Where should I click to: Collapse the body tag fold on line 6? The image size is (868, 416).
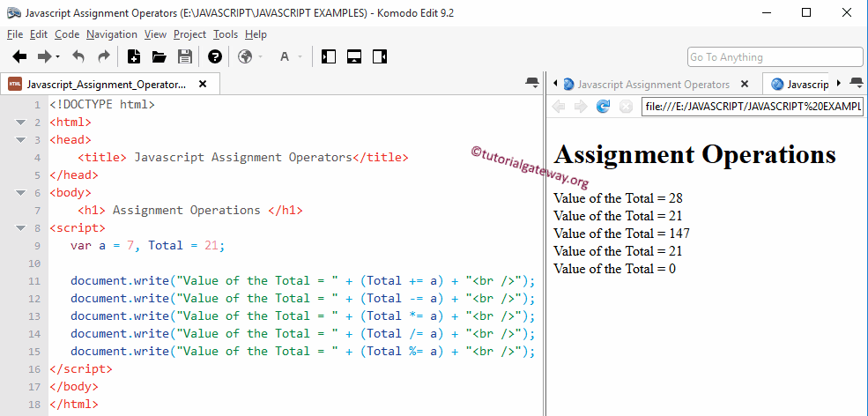20,193
